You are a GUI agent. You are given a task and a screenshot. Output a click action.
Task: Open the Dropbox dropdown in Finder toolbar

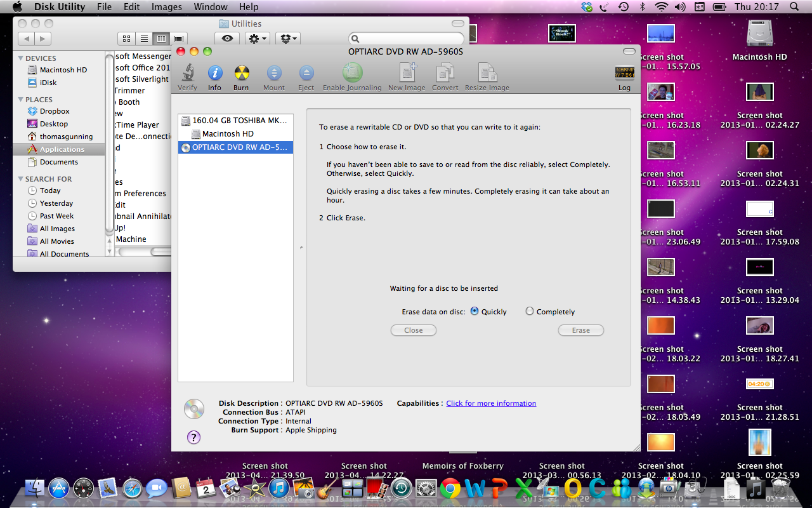[x=288, y=39]
